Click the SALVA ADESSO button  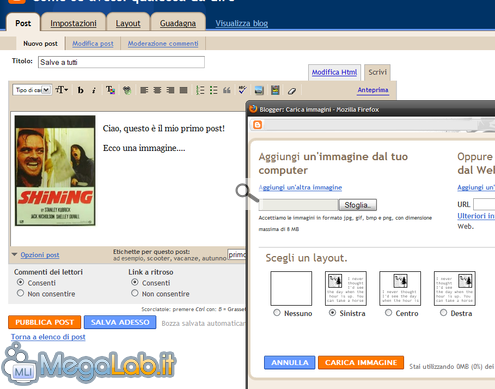coord(120,322)
